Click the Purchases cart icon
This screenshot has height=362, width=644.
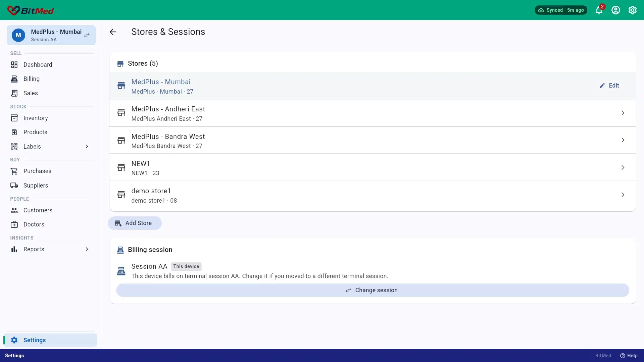[14, 171]
